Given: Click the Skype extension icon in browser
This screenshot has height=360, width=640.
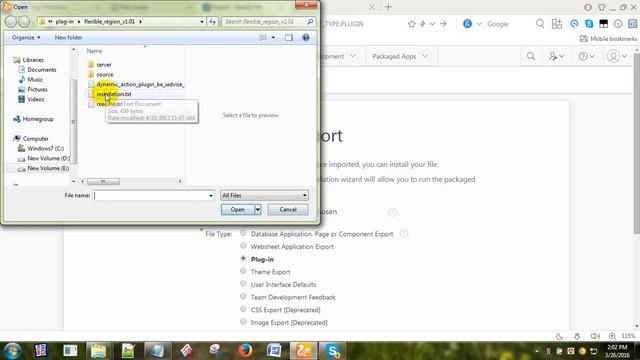Looking at the screenshot, I should pos(589,24).
